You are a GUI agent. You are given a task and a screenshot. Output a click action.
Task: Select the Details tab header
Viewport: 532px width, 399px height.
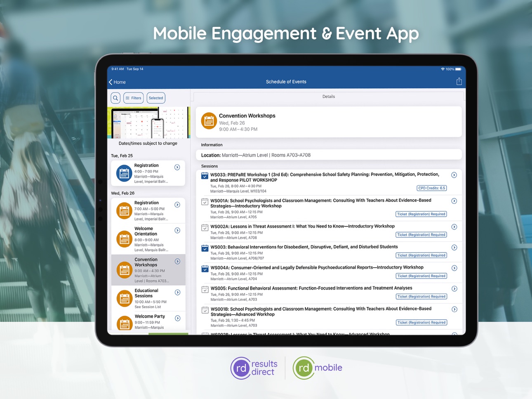[x=329, y=97]
